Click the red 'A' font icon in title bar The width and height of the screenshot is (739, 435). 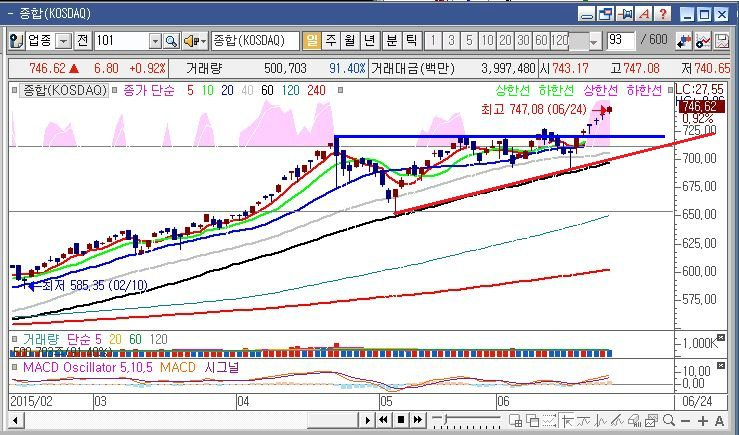tap(645, 14)
